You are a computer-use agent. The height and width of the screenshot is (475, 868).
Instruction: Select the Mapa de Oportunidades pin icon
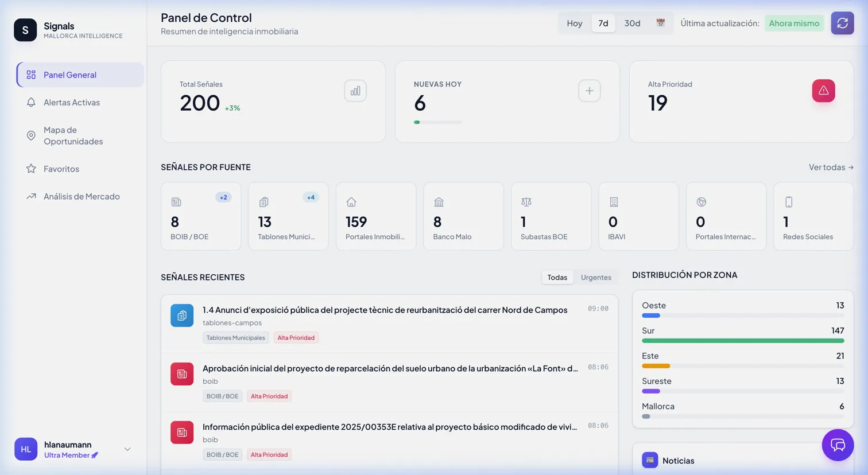coord(32,135)
